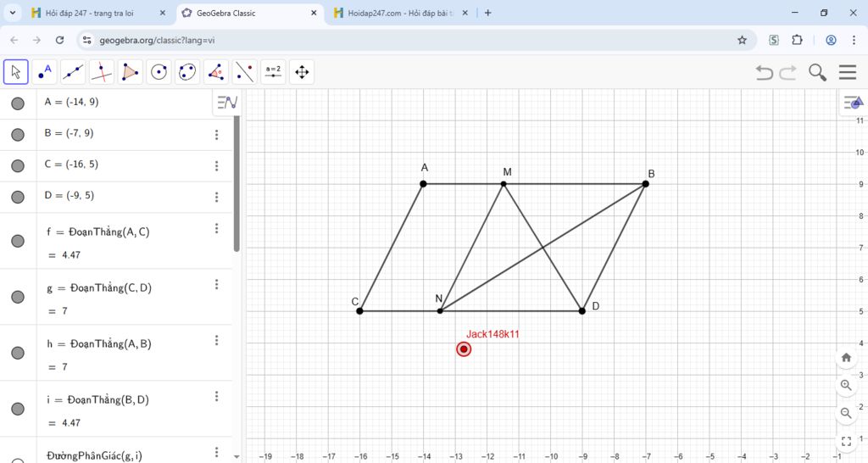The height and width of the screenshot is (463, 868).
Task: Select the Move arrow tool
Action: point(15,72)
